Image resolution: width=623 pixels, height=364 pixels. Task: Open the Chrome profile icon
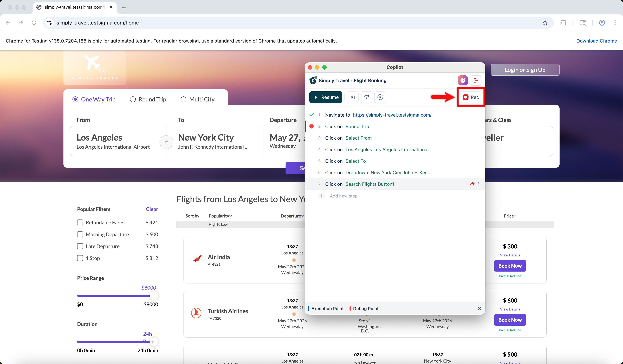(602, 23)
